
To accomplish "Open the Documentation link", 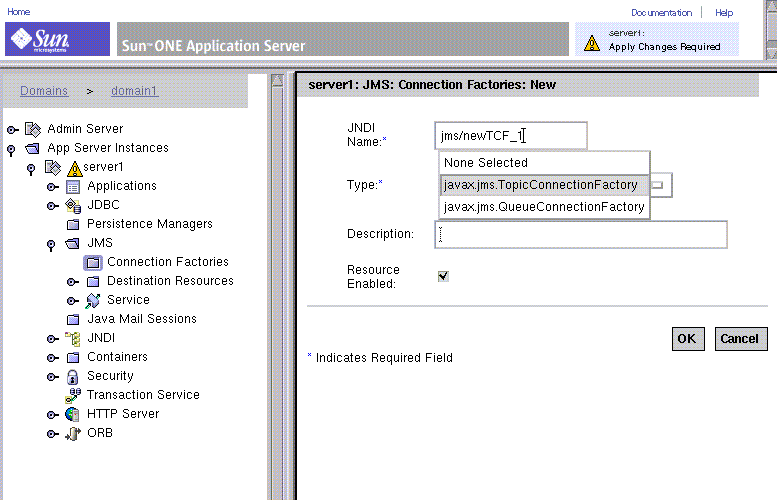I will coord(661,12).
